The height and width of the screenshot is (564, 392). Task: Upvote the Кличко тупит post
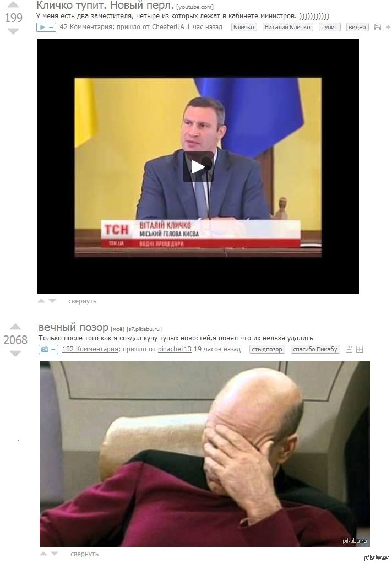pyautogui.click(x=13, y=4)
